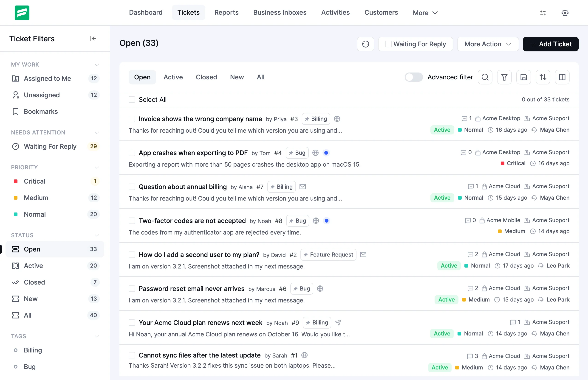Open the sort order icon

pyautogui.click(x=543, y=77)
